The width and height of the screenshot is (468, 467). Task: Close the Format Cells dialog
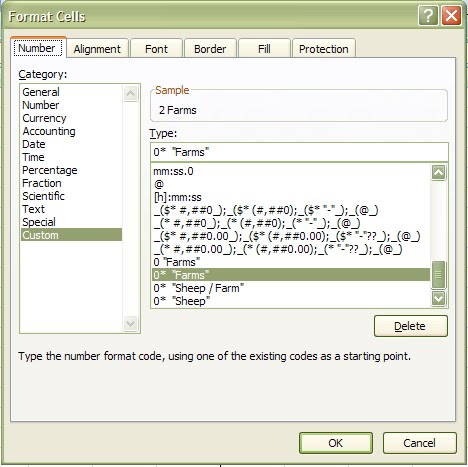[x=451, y=16]
